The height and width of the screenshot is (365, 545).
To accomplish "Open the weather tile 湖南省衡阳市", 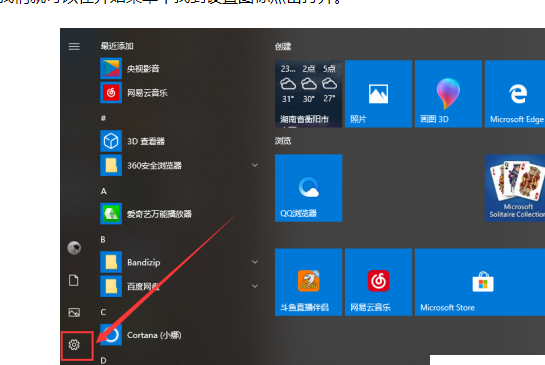I will pyautogui.click(x=308, y=94).
